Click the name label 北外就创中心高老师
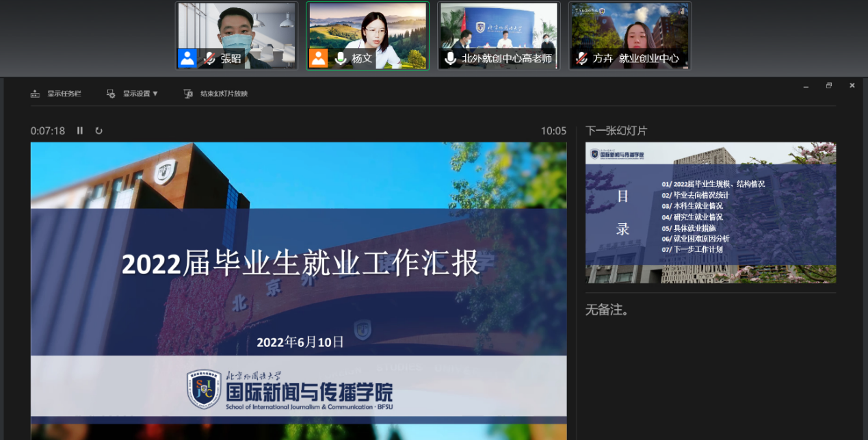 (x=507, y=59)
